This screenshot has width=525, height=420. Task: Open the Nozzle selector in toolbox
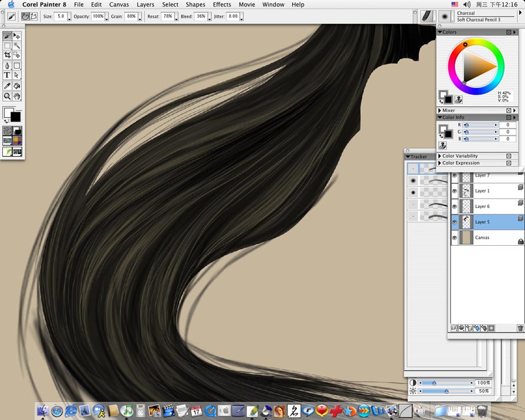click(17, 151)
